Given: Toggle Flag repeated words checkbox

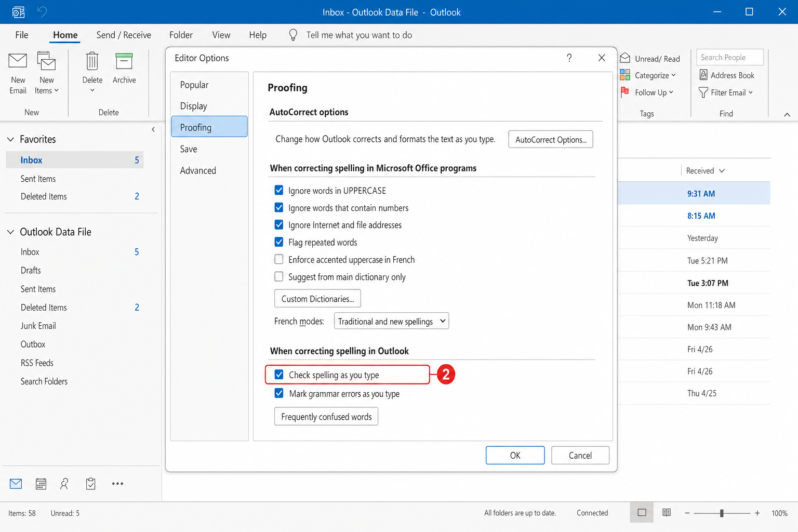Looking at the screenshot, I should (279, 242).
